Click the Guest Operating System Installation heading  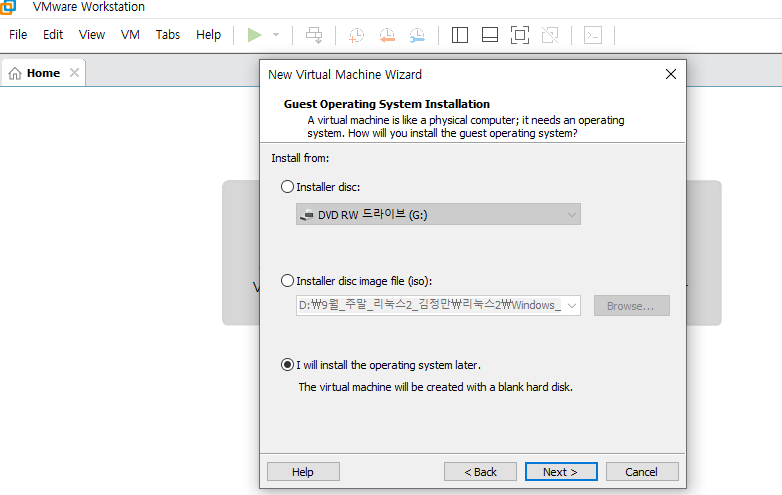(387, 104)
